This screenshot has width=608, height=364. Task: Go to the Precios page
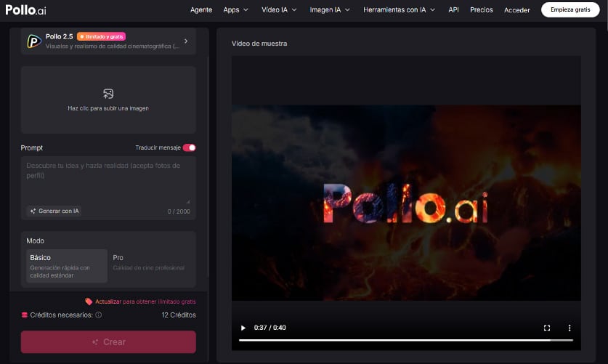pyautogui.click(x=481, y=10)
